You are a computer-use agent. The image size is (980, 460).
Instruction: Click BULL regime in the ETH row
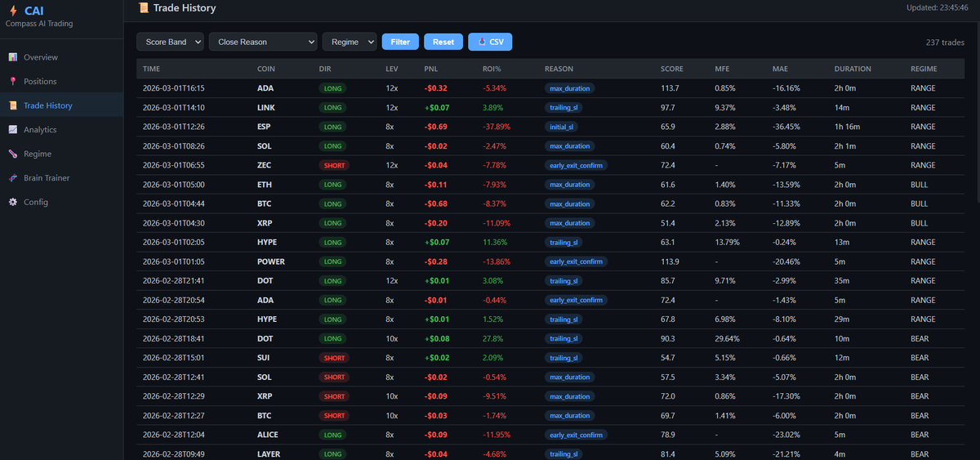(919, 185)
